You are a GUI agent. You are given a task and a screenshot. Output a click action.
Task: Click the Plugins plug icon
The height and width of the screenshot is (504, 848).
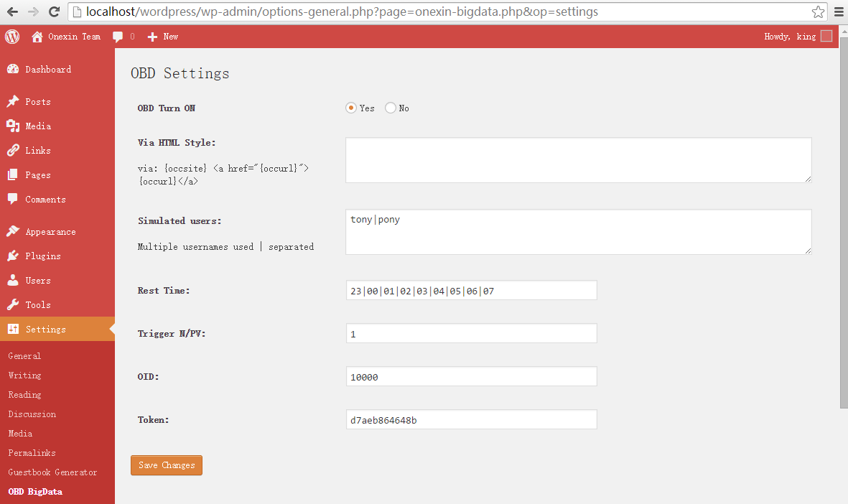pyautogui.click(x=13, y=256)
